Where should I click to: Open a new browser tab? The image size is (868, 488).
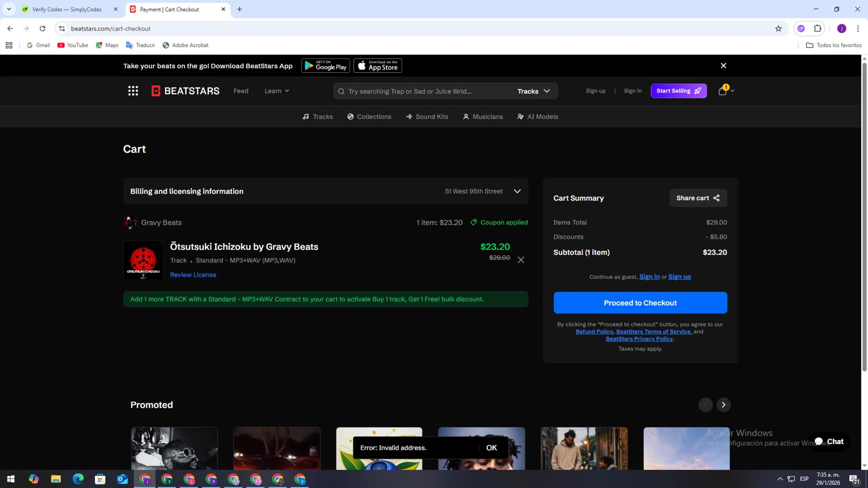point(240,9)
